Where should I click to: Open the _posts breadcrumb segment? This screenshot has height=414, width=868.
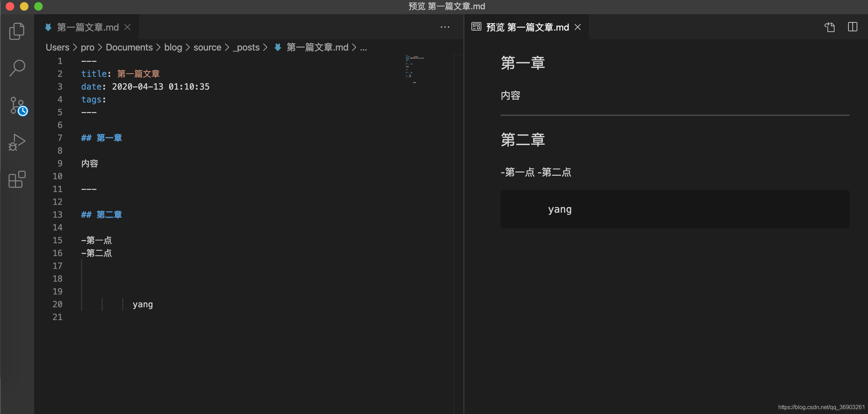(246, 47)
